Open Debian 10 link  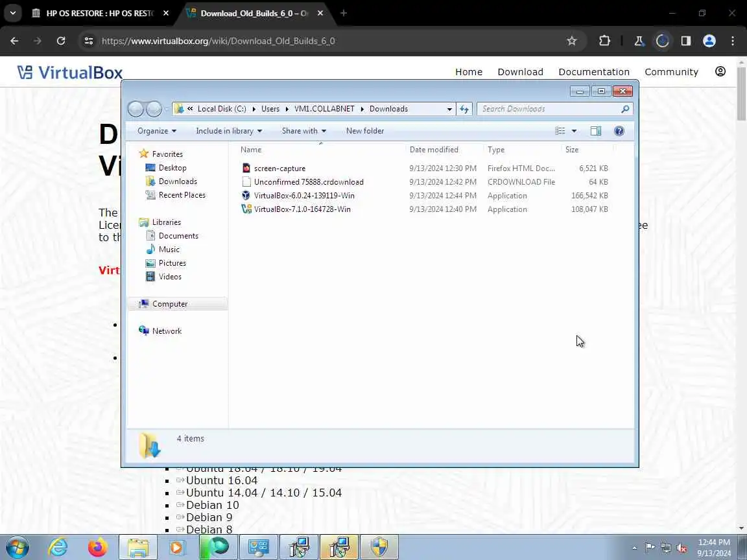tap(213, 506)
